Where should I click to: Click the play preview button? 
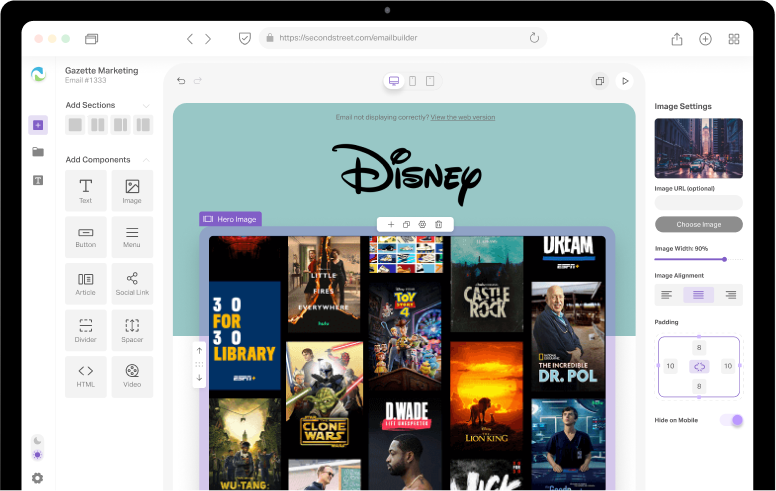625,81
